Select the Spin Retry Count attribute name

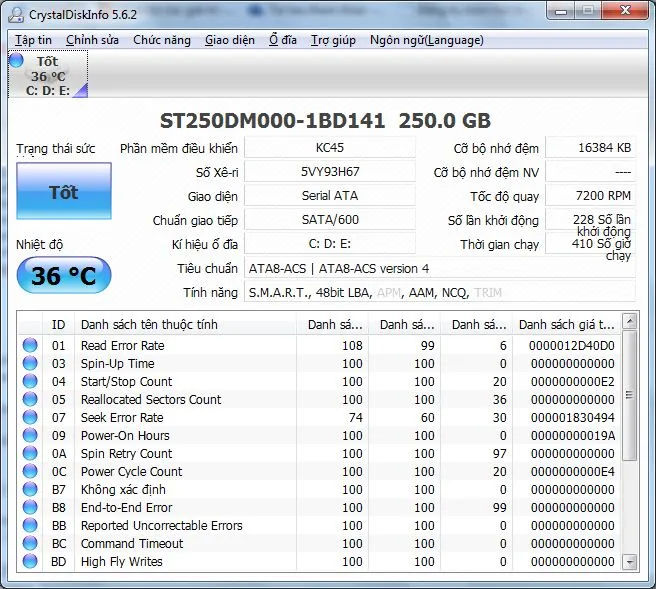[126, 453]
